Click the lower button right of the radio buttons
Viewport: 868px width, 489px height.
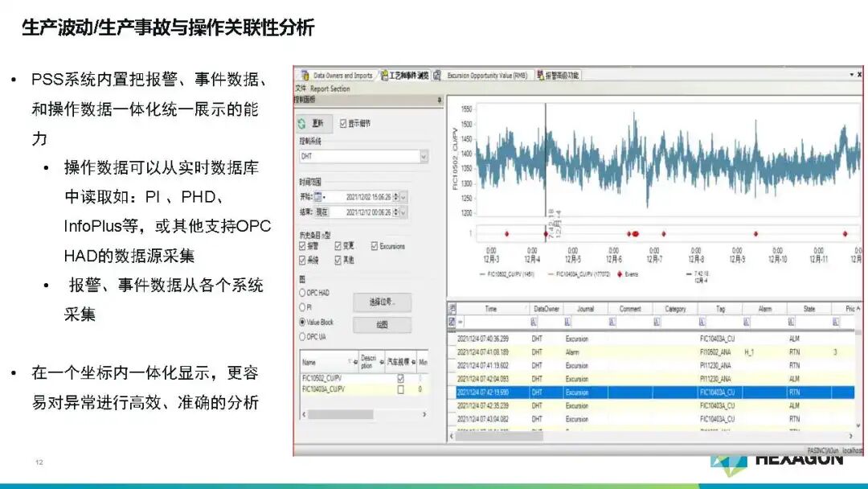(x=382, y=325)
